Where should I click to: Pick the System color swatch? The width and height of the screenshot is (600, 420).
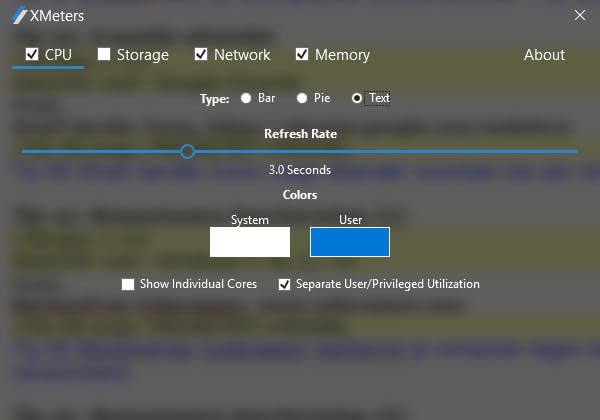pos(250,242)
